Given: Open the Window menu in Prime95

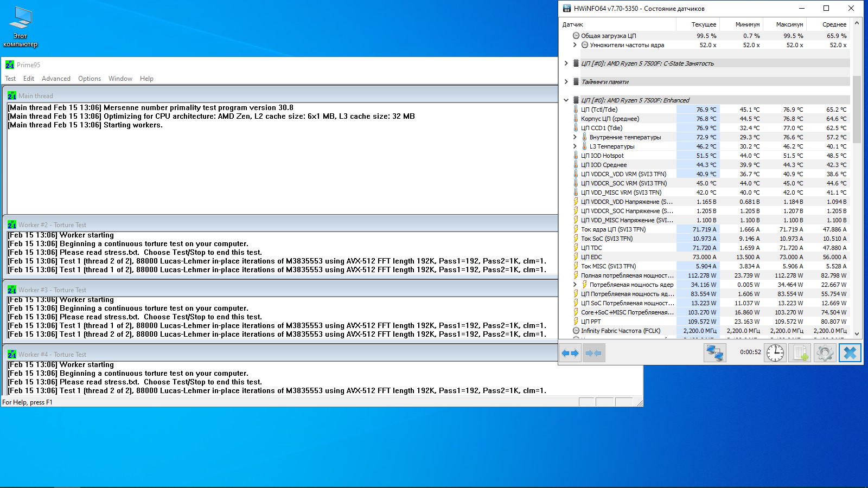Looking at the screenshot, I should pos(120,79).
